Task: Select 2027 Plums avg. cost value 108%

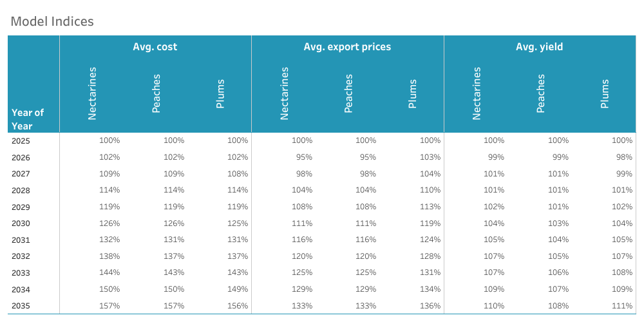Action: (238, 174)
